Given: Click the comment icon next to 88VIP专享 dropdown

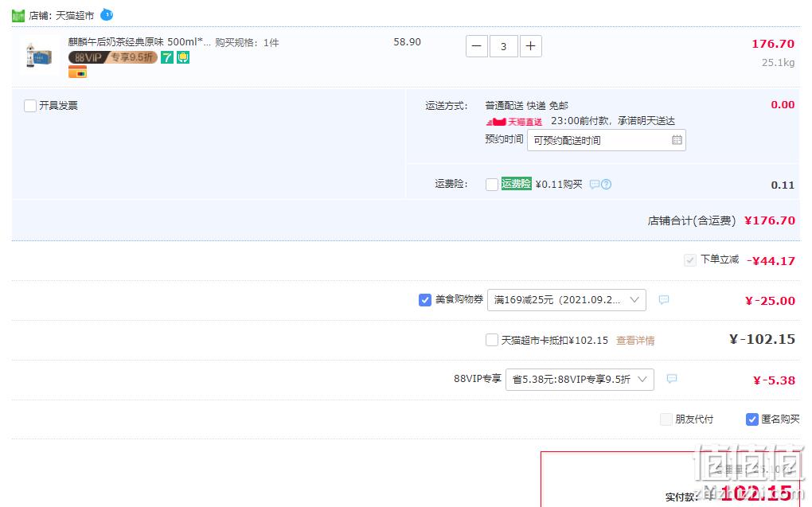Looking at the screenshot, I should click(672, 379).
